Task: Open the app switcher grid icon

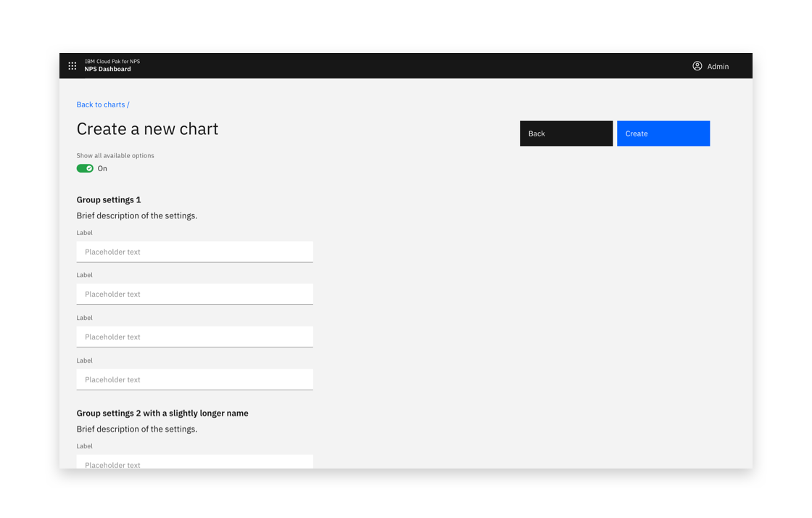Action: pyautogui.click(x=72, y=65)
